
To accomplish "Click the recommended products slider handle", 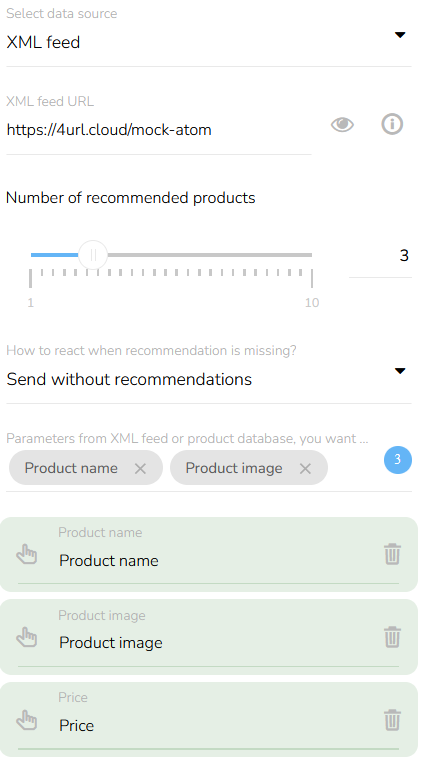I will coord(93,254).
